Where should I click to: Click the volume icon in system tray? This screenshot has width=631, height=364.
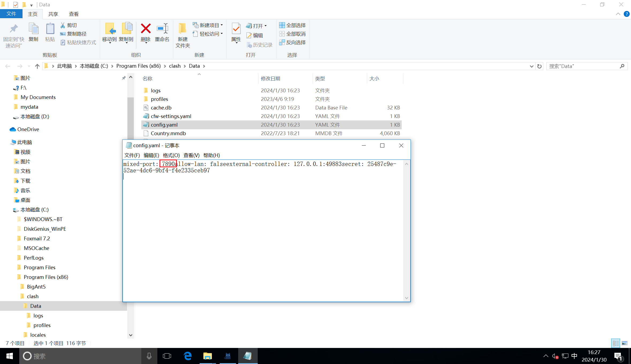555,356
